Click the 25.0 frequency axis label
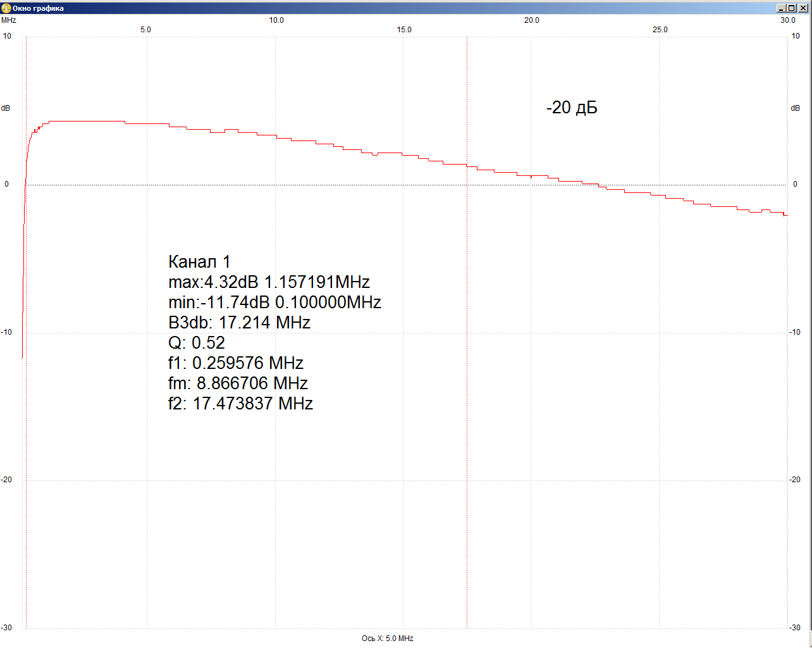 point(660,30)
